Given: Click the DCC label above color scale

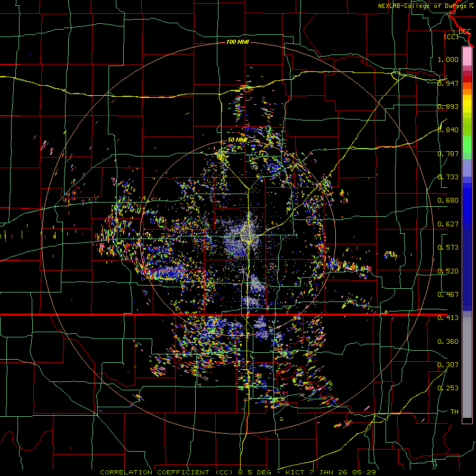Looking at the screenshot, I should coord(464,31).
